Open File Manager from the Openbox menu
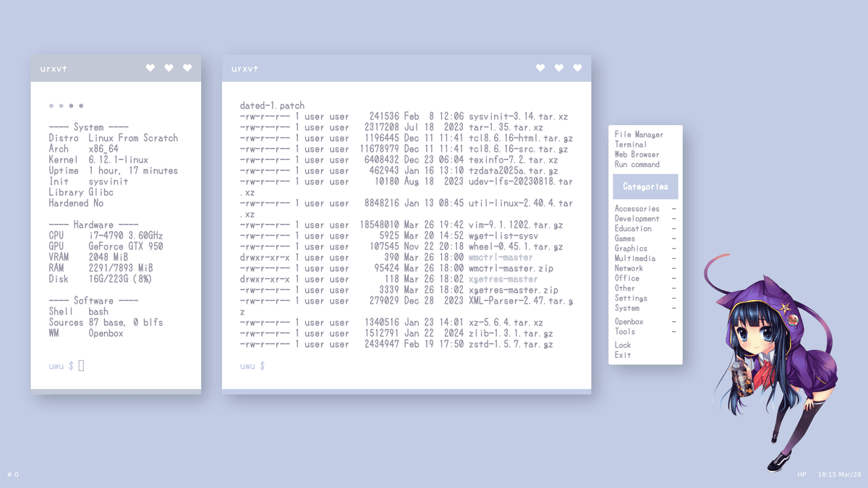The image size is (868, 488). pos(639,134)
